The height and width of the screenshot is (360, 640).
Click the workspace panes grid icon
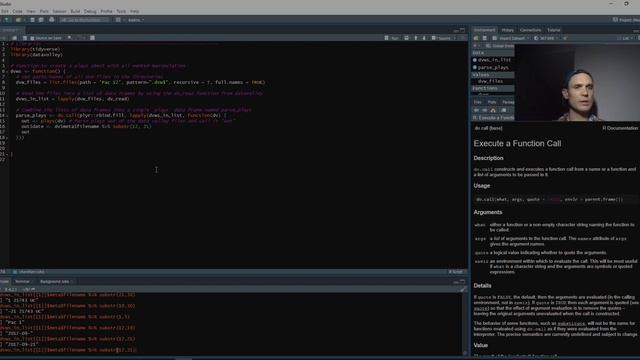[118, 20]
